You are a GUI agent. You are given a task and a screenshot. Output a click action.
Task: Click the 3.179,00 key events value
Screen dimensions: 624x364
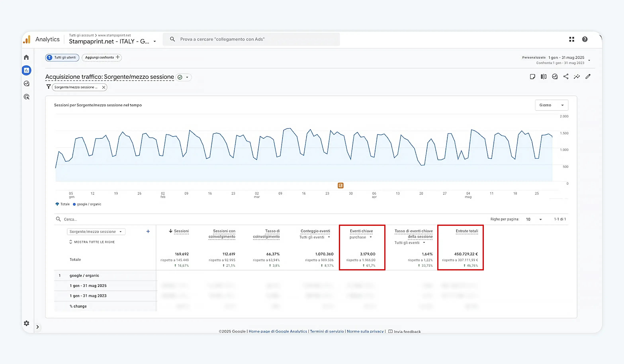368,254
